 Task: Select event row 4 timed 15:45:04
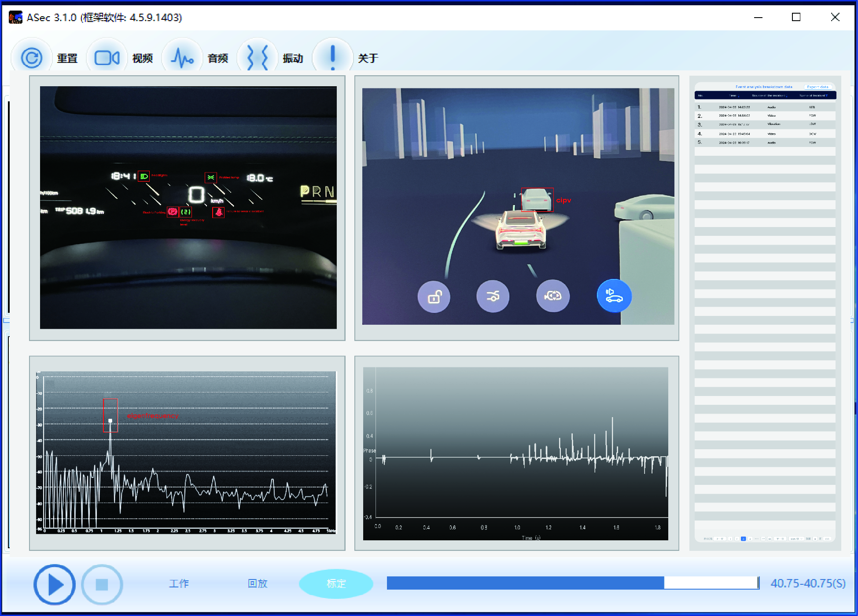coord(765,134)
